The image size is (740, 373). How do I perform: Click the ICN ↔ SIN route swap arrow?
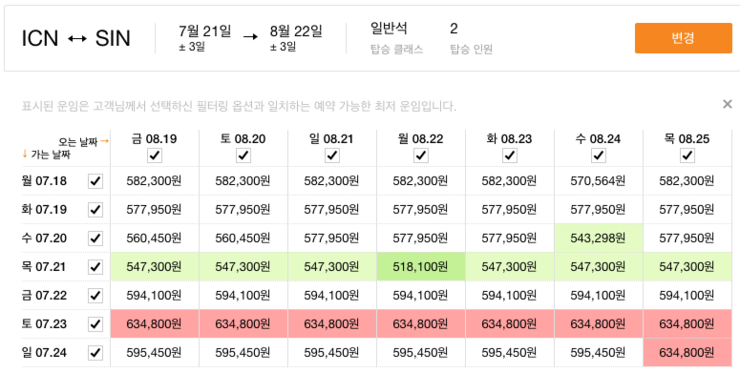tap(77, 38)
